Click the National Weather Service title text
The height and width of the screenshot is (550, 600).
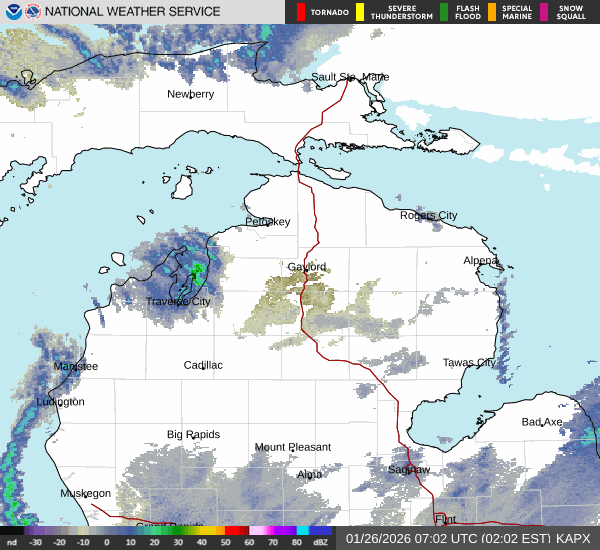(132, 12)
